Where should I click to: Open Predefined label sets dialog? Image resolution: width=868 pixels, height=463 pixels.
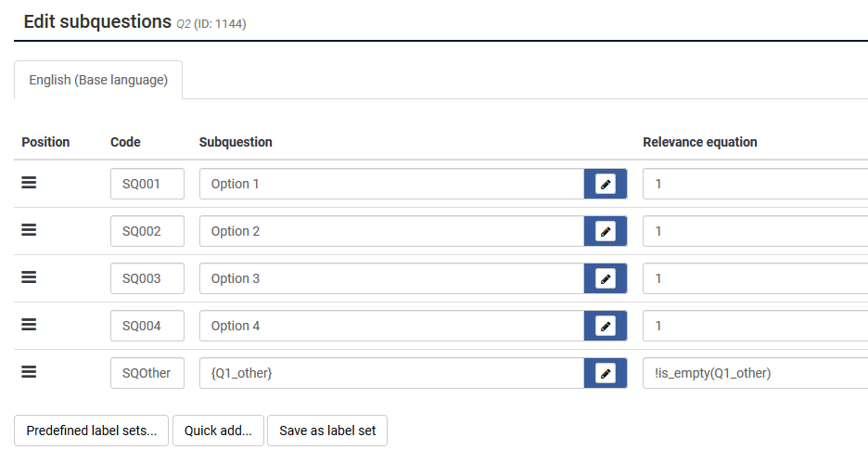[x=91, y=431]
